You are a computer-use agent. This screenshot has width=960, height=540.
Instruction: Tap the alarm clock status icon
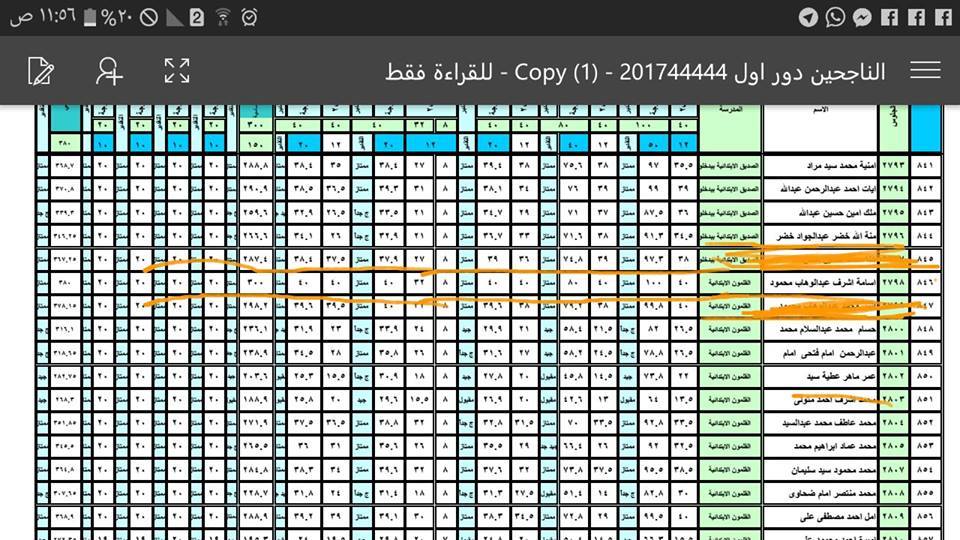click(x=248, y=17)
